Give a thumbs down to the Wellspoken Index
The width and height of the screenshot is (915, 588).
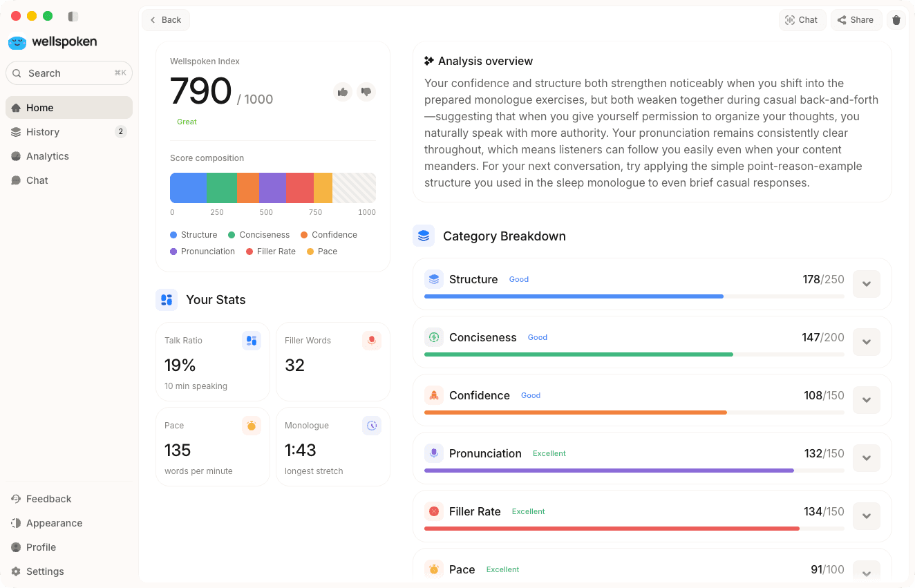coord(366,91)
